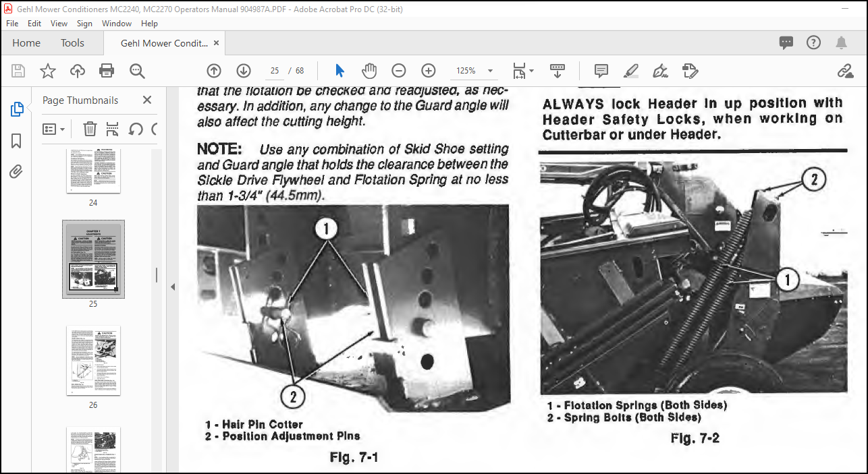This screenshot has width=868, height=474.
Task: Click the Fig. 7-1 caption
Action: pos(354,458)
